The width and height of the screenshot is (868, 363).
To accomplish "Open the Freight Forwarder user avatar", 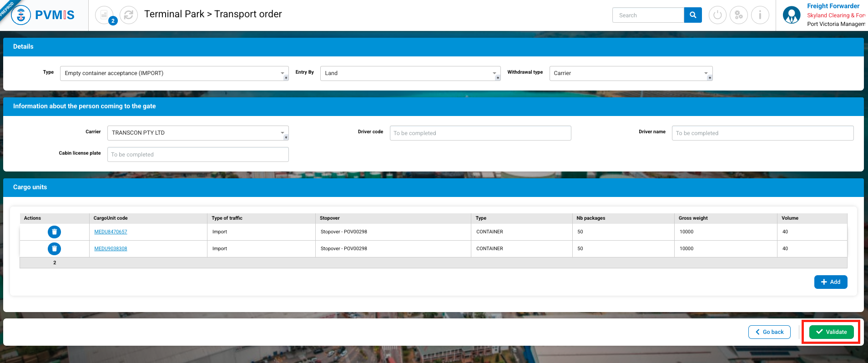I will [792, 15].
